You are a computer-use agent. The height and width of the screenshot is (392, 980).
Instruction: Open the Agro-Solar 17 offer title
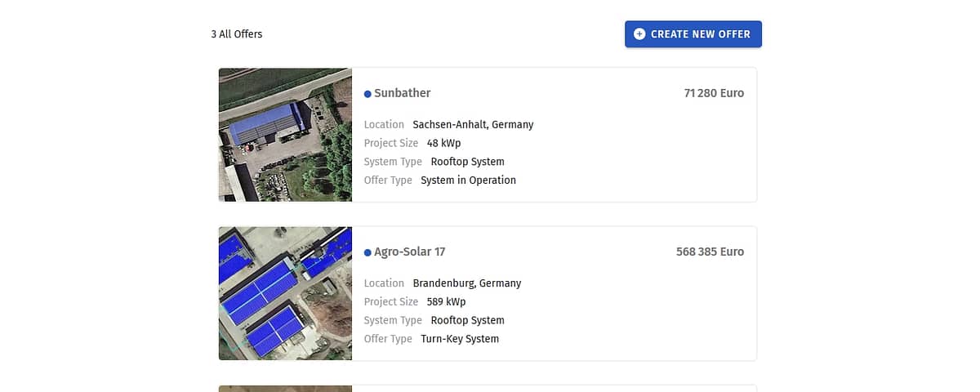[x=409, y=252]
